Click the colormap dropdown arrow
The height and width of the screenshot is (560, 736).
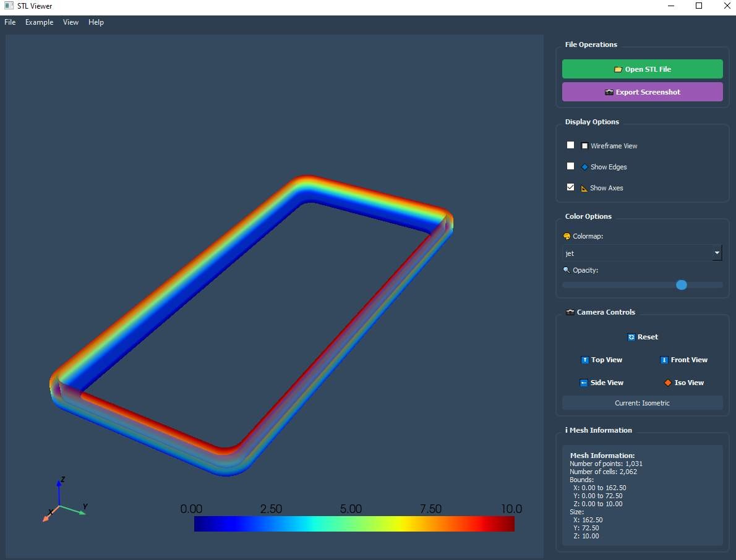(717, 253)
